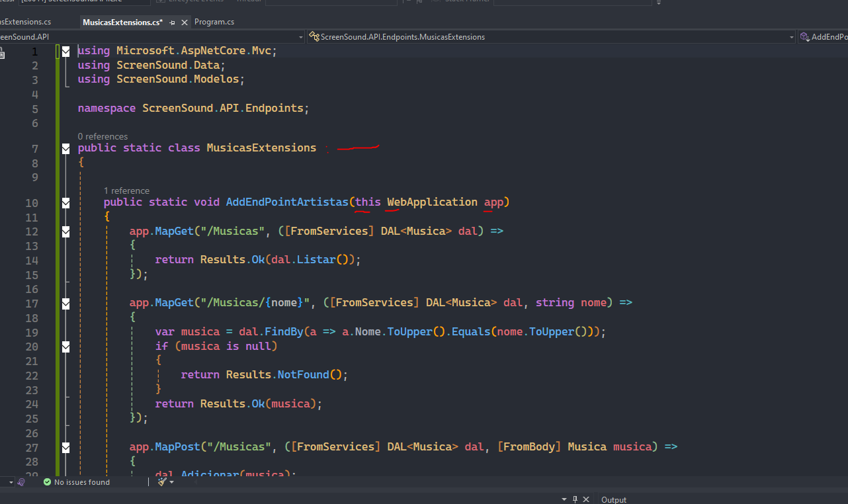Click the MapPost call in line 27
Image resolution: width=848 pixels, height=504 pixels.
(177, 446)
